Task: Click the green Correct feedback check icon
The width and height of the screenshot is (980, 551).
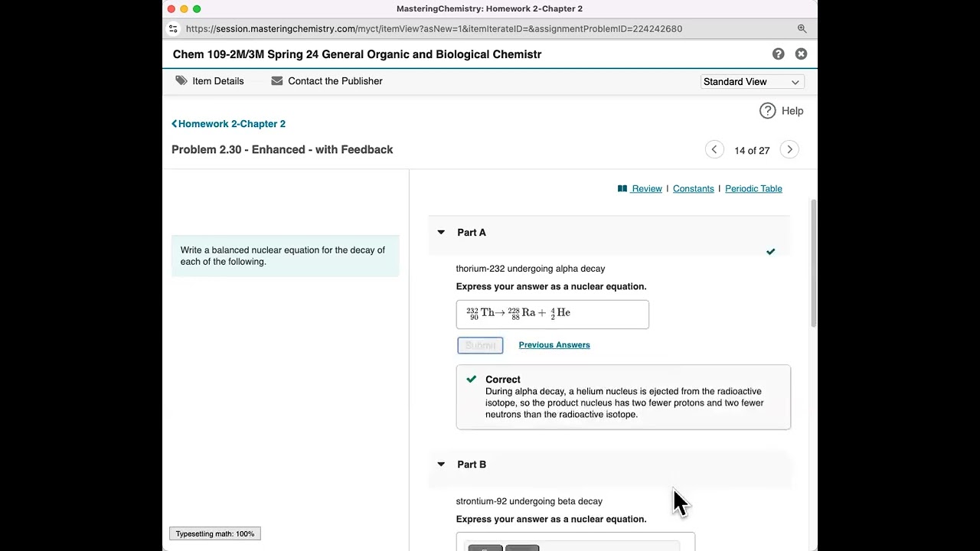Action: click(x=472, y=379)
